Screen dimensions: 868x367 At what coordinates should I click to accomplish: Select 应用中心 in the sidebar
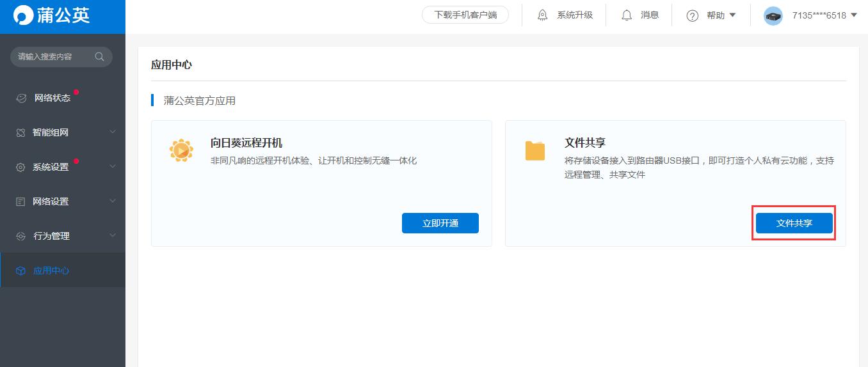51,270
